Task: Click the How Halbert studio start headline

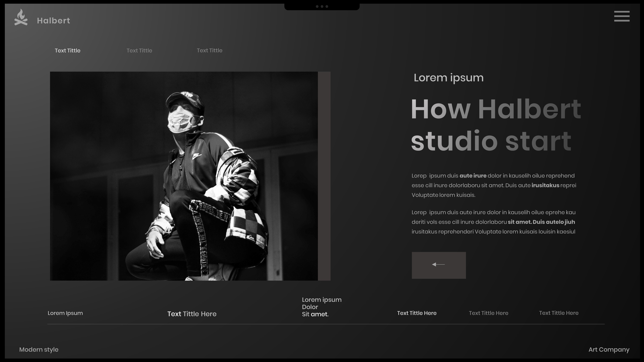Action: (x=496, y=125)
